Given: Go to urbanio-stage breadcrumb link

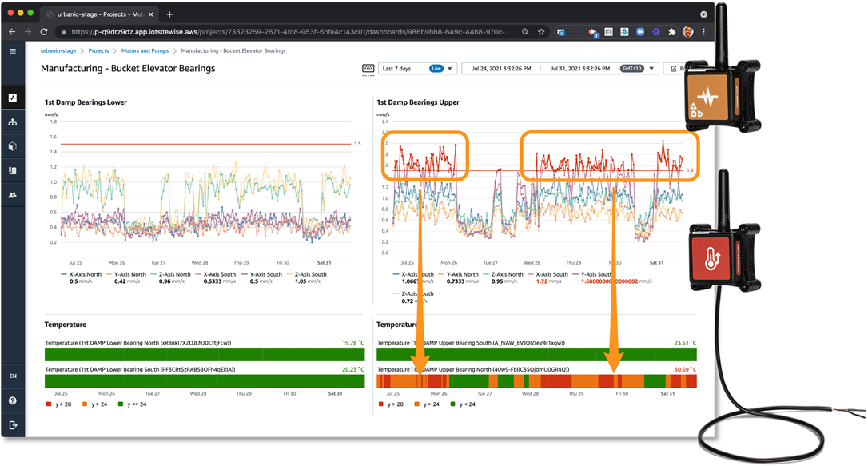Looking at the screenshot, I should click(x=58, y=50).
